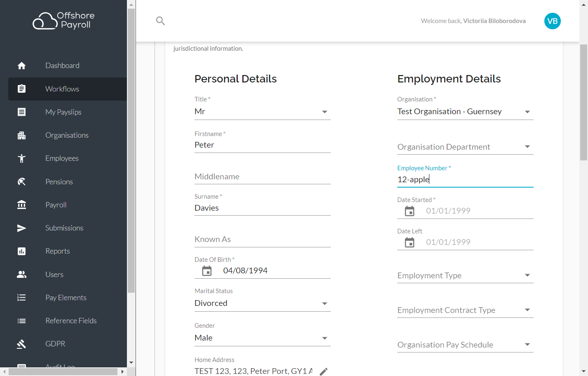
Task: Click the Middlename input field
Action: [262, 176]
